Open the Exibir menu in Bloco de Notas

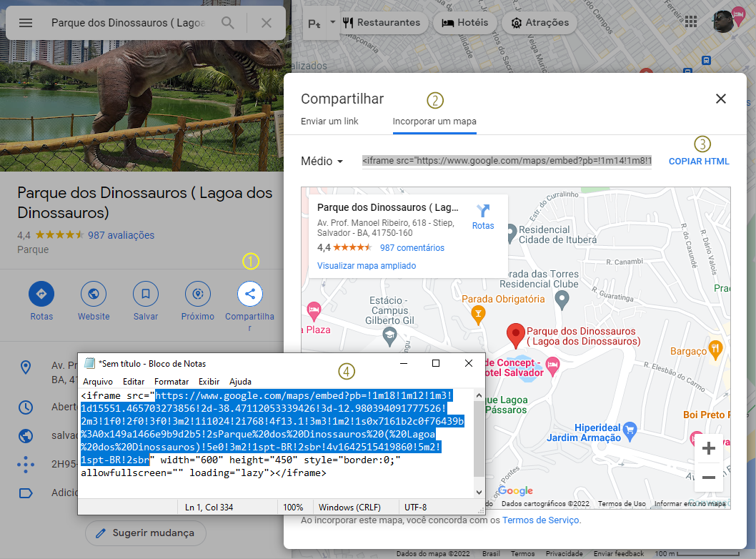click(209, 382)
